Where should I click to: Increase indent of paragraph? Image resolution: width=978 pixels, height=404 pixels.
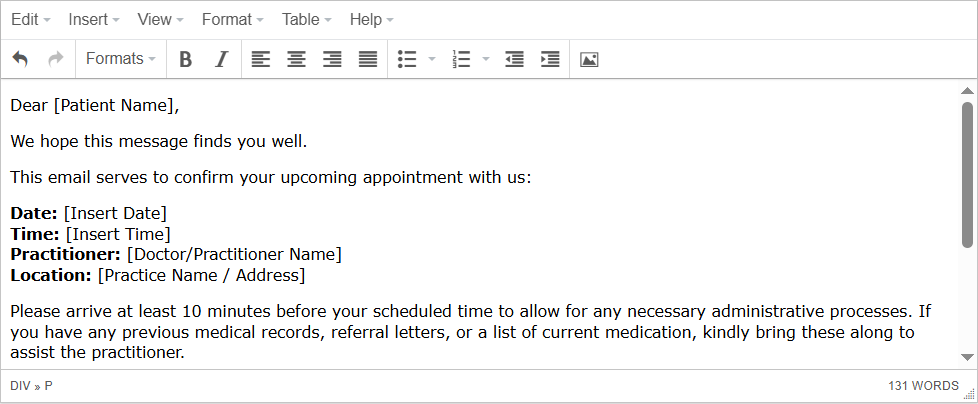(x=550, y=59)
